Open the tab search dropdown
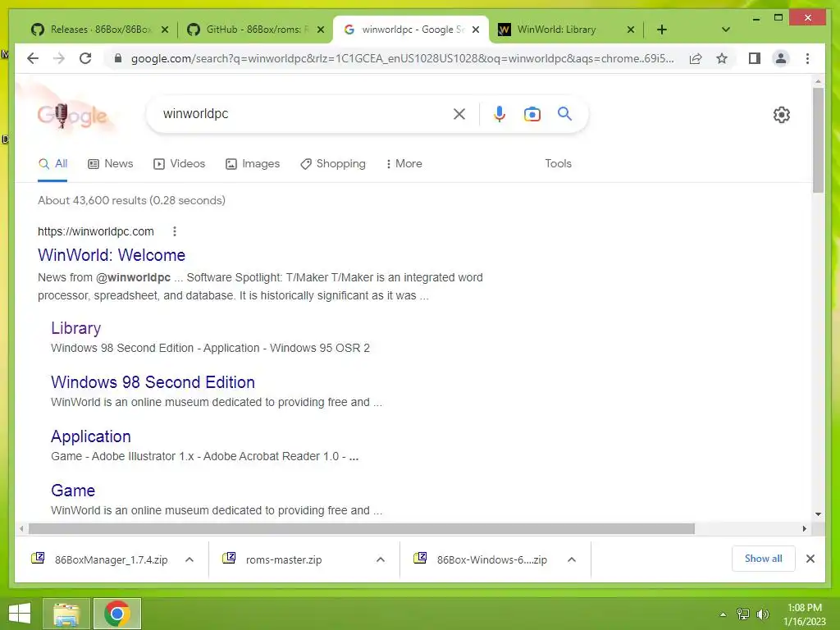The image size is (840, 630). click(x=725, y=30)
